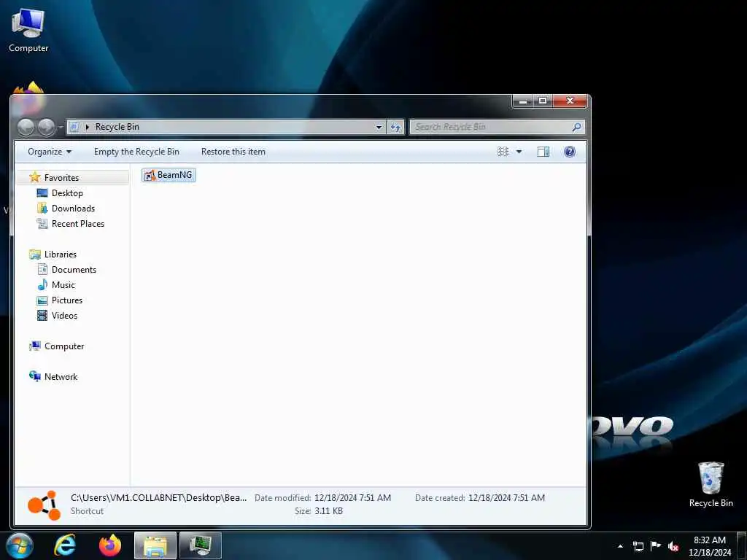Show hidden tray icons arrow
This screenshot has width=747, height=560.
pyautogui.click(x=620, y=546)
